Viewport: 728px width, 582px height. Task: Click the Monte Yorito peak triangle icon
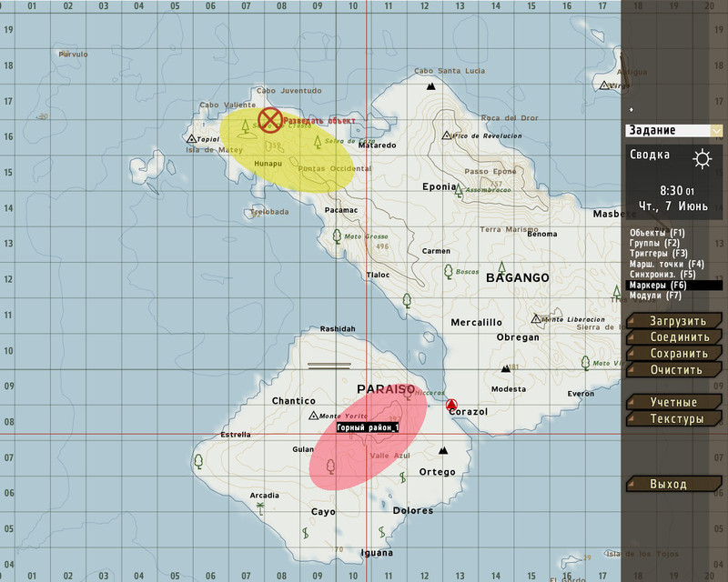[x=313, y=416]
